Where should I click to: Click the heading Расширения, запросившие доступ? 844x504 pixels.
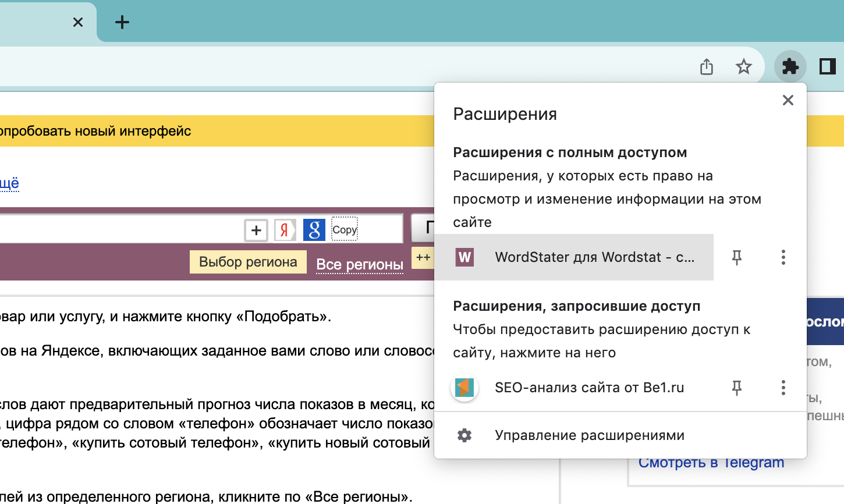[x=577, y=306]
